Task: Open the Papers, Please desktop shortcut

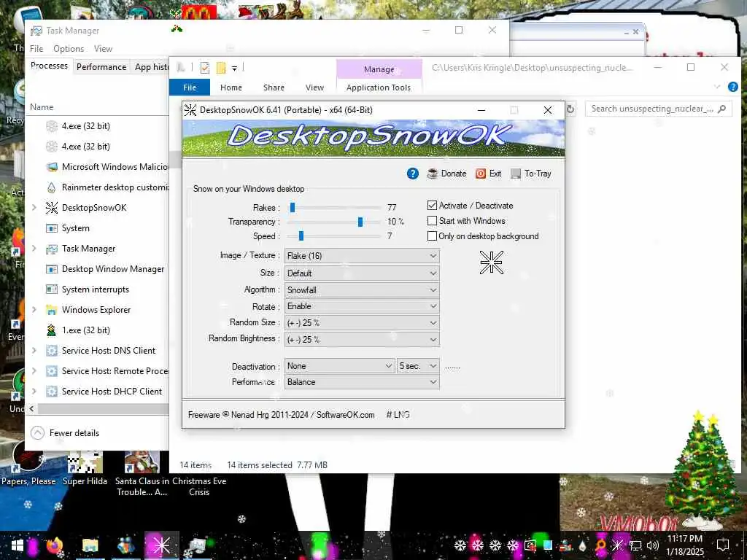Action: (x=28, y=464)
